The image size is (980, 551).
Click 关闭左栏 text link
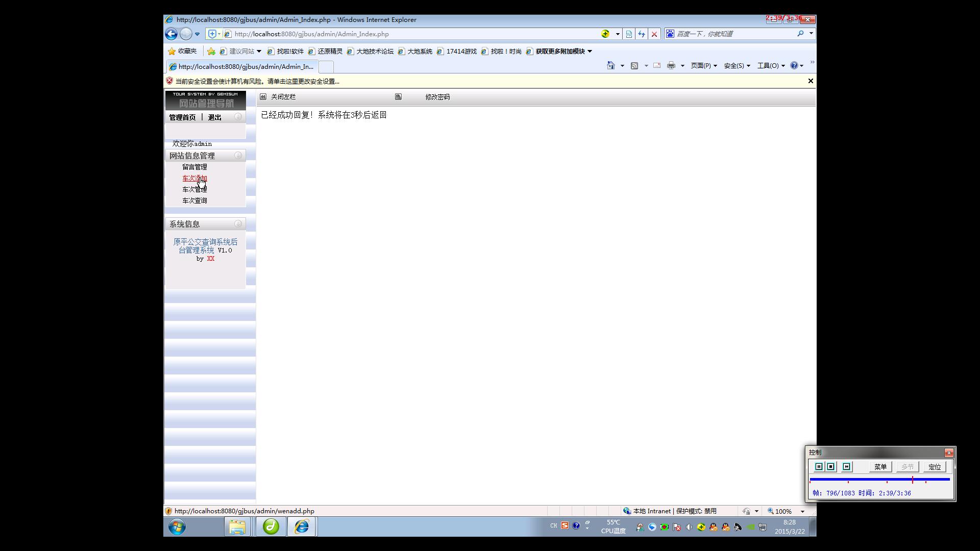tap(283, 97)
